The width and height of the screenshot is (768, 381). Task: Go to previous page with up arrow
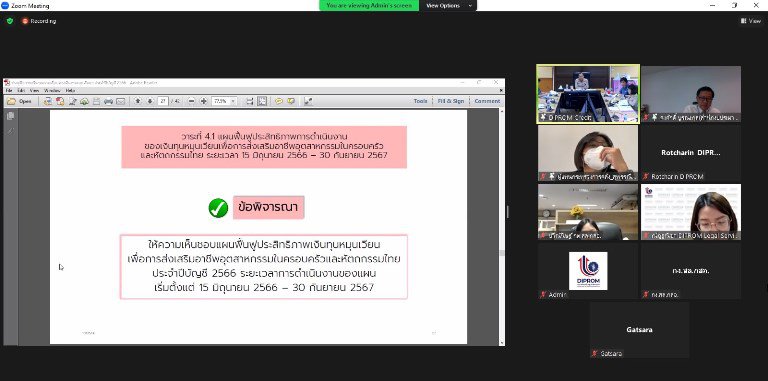click(x=138, y=101)
